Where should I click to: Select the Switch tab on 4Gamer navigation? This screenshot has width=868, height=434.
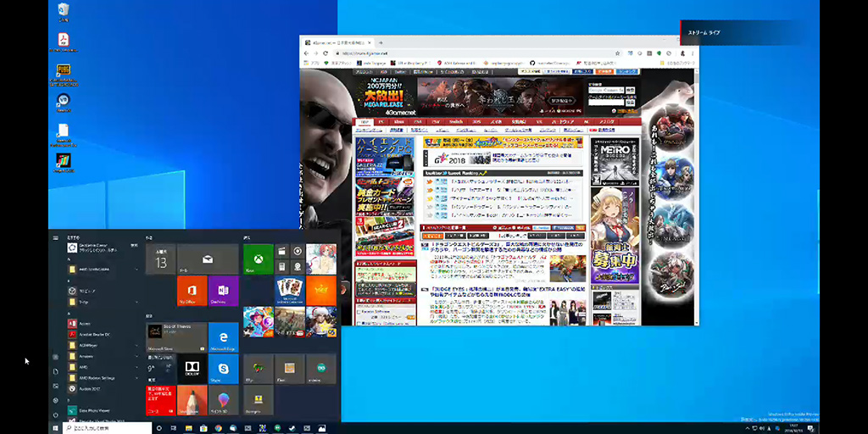(x=456, y=122)
